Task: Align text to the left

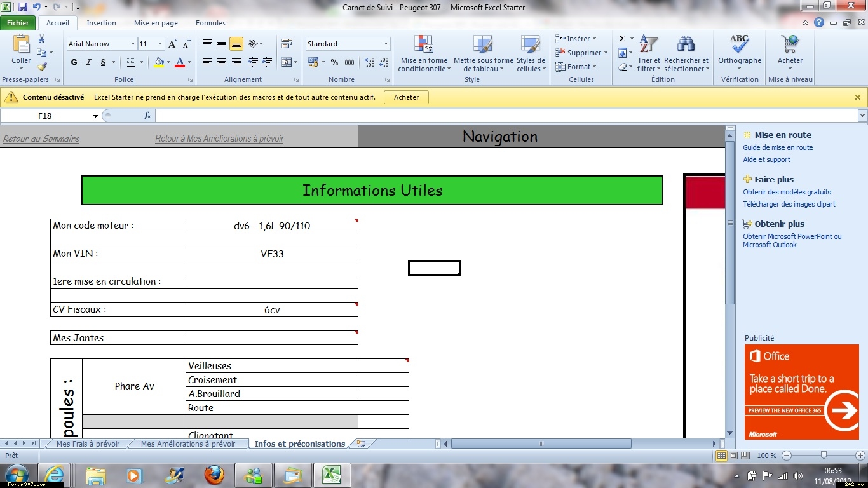Action: click(207, 62)
